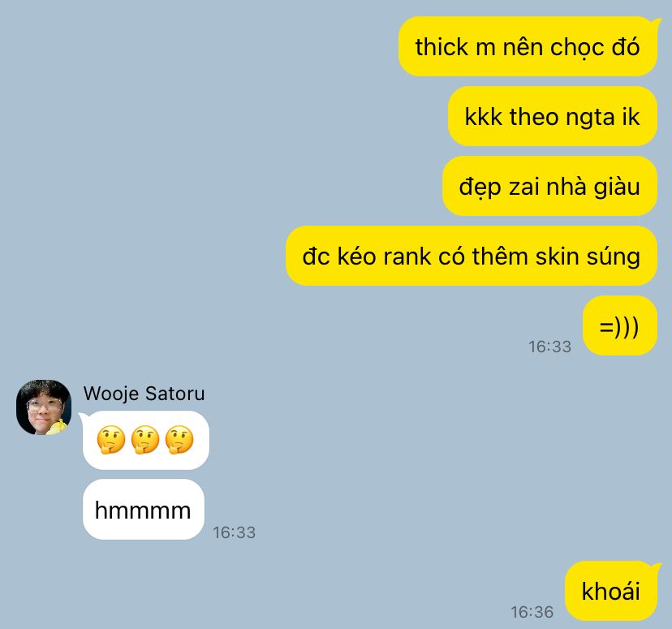Select the 'hmmmm' reply bubble
This screenshot has width=672, height=629.
(144, 510)
